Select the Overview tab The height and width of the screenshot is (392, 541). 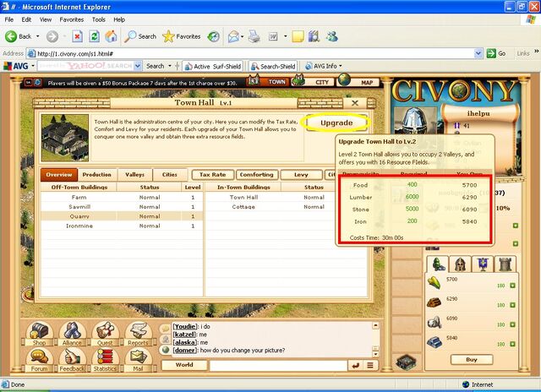(59, 174)
